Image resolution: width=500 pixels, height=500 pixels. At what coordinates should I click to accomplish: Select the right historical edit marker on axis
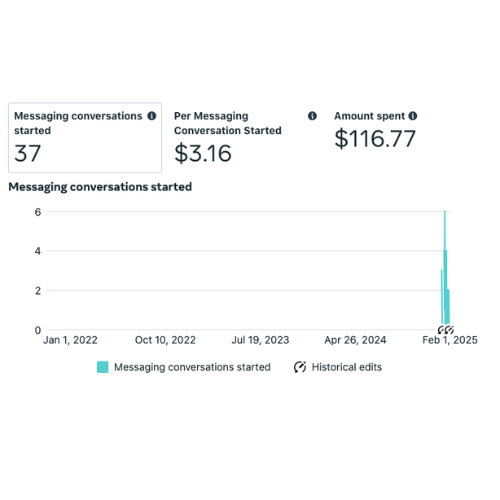pos(450,330)
